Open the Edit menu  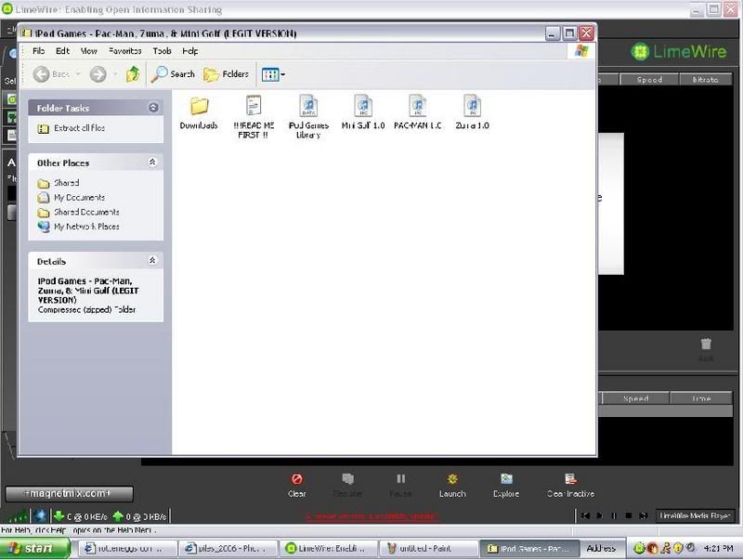62,51
